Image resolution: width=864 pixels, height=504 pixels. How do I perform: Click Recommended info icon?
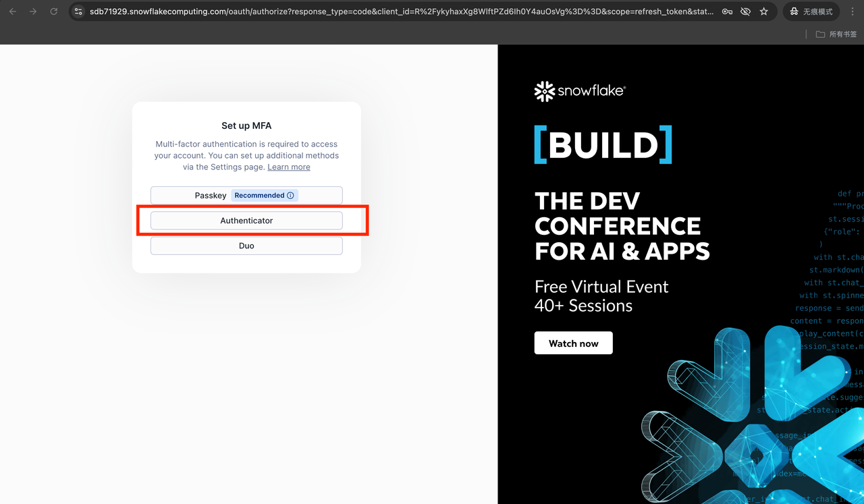[x=290, y=196]
